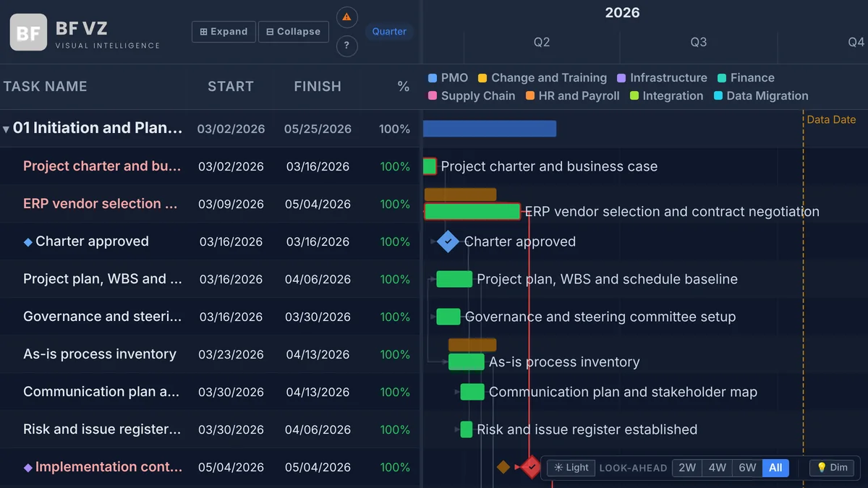The image size is (868, 488).
Task: Select Project plan, WBS and... task name
Action: (103, 279)
